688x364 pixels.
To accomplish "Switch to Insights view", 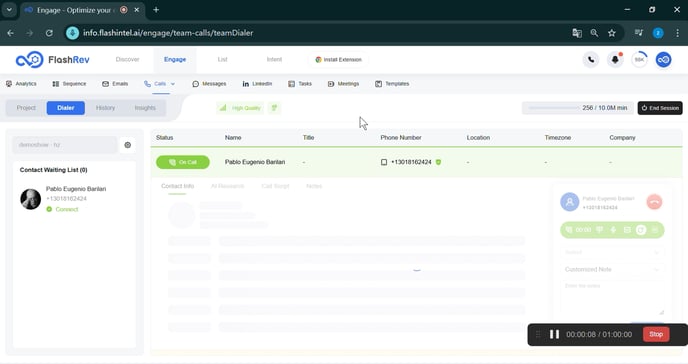I will point(145,108).
